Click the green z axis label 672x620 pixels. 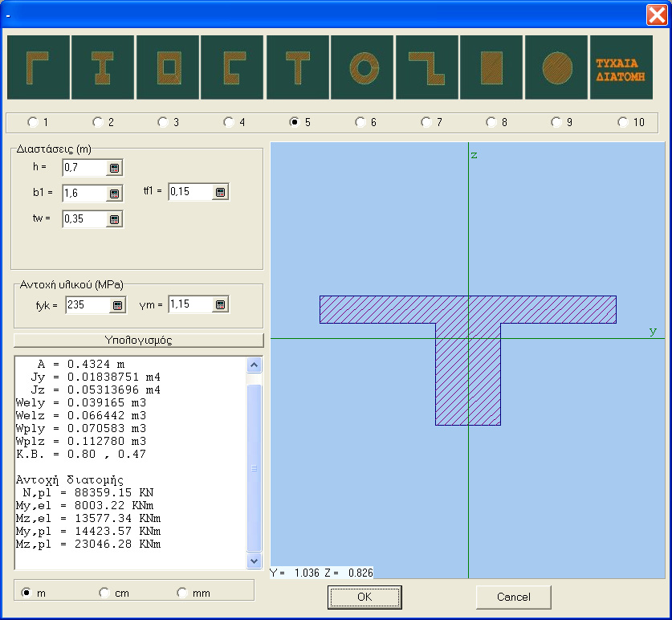click(474, 155)
